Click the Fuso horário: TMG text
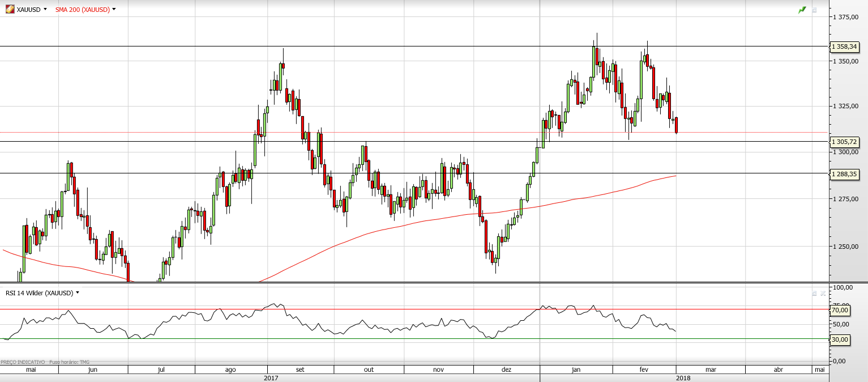The width and height of the screenshot is (868, 382). [x=70, y=362]
